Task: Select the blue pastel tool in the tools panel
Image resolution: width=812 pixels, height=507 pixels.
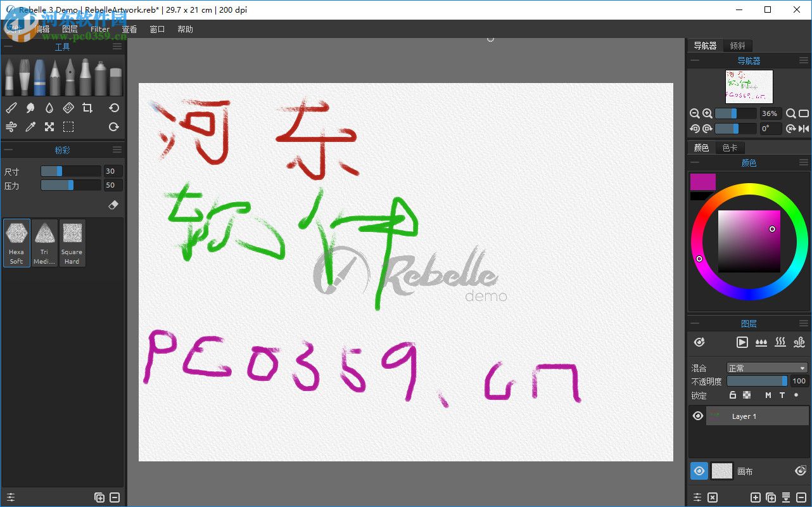Action: click(x=39, y=76)
